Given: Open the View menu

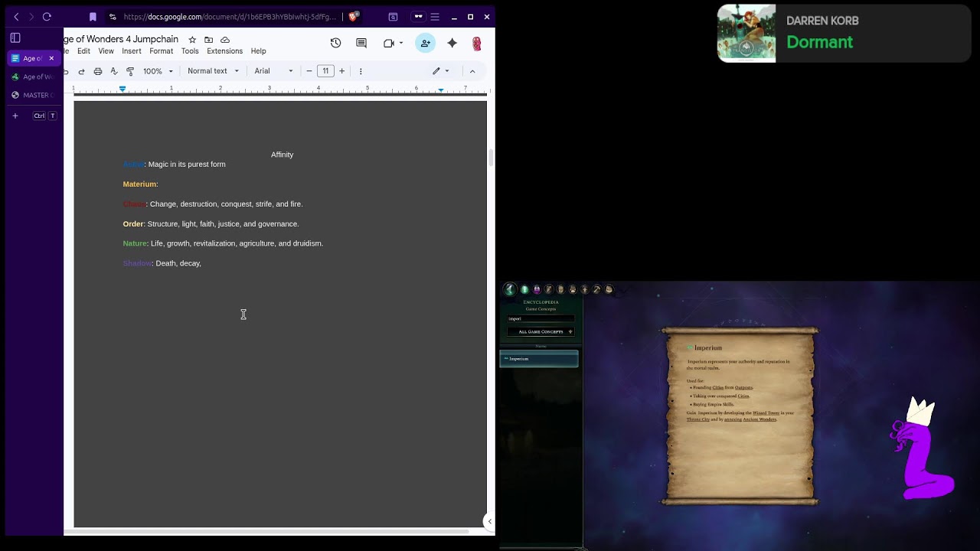Looking at the screenshot, I should (106, 51).
